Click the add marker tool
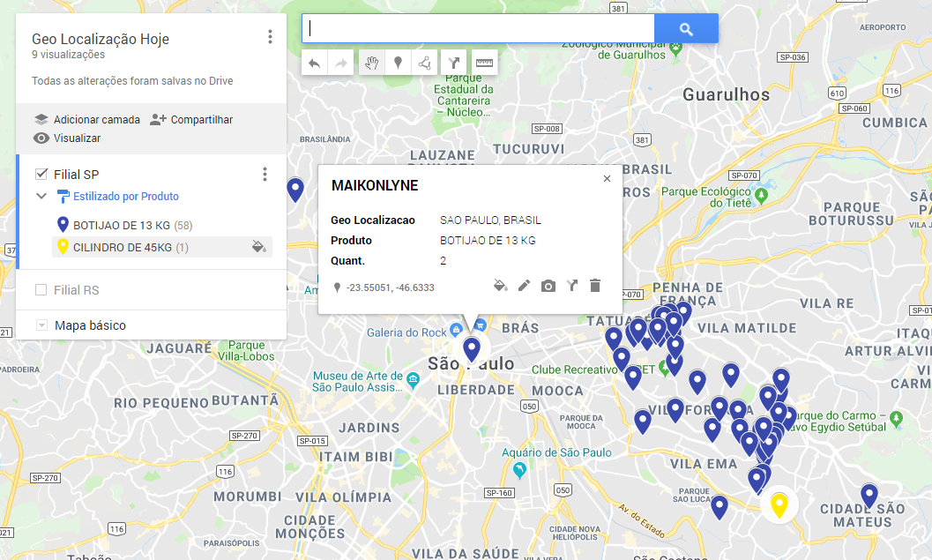This screenshot has width=932, height=560. pos(398,63)
